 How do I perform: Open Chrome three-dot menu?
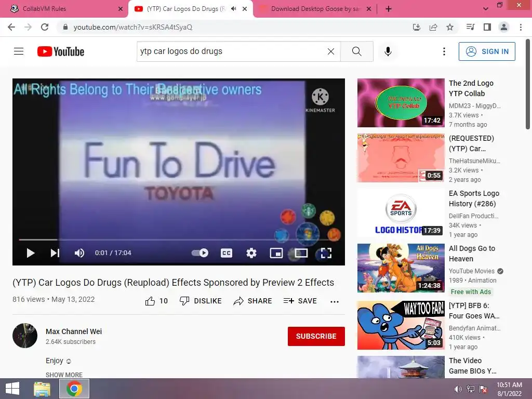(521, 27)
